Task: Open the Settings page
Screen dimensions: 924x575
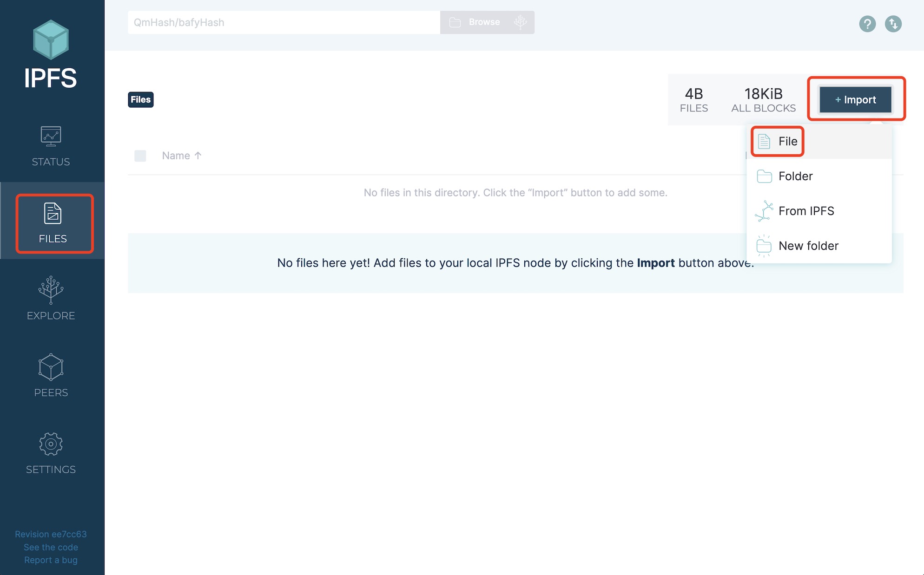Action: pos(51,452)
